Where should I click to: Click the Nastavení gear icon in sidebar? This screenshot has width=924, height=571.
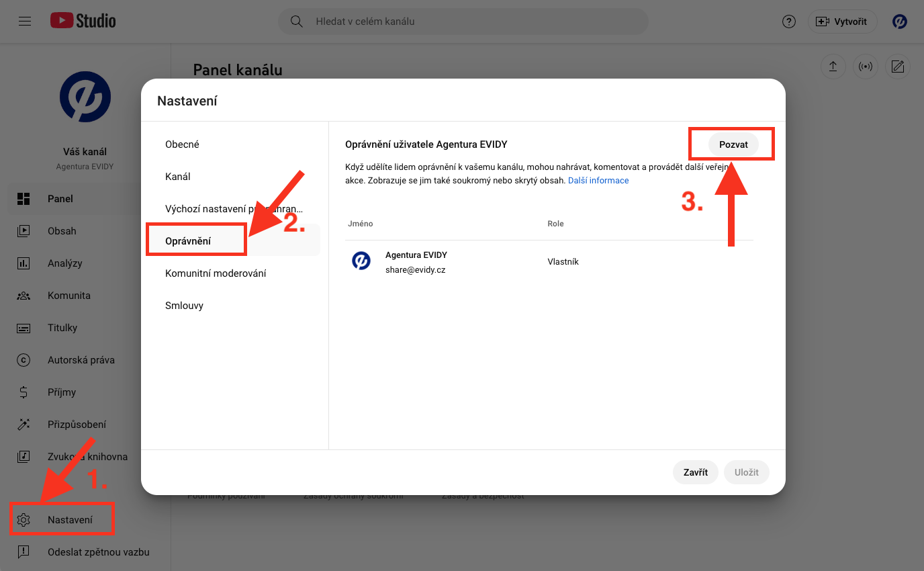(24, 520)
